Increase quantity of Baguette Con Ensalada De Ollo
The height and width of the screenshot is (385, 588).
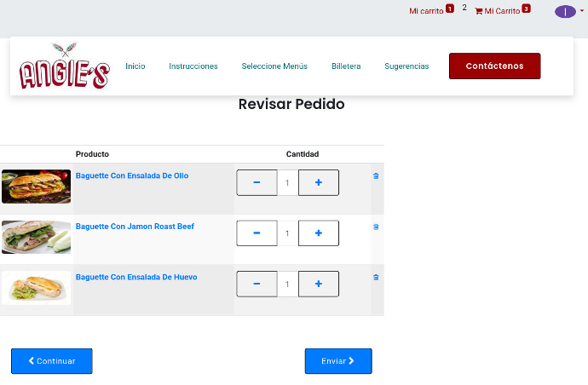pos(319,182)
